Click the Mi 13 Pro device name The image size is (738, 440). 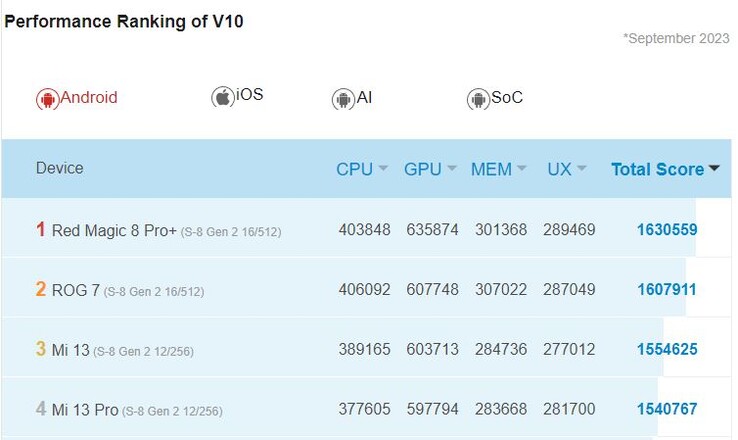pos(85,410)
